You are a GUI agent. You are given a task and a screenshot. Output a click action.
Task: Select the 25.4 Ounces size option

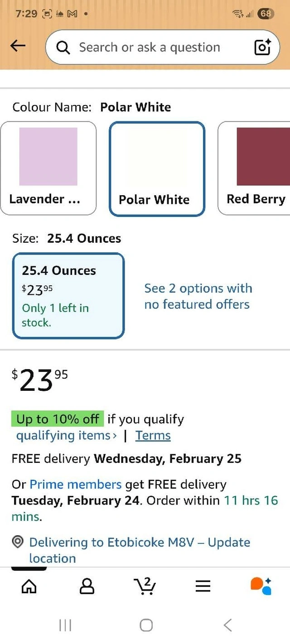pyautogui.click(x=68, y=296)
